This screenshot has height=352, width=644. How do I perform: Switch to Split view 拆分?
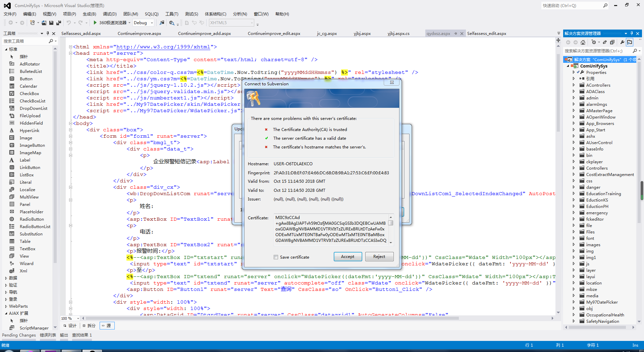tap(89, 325)
